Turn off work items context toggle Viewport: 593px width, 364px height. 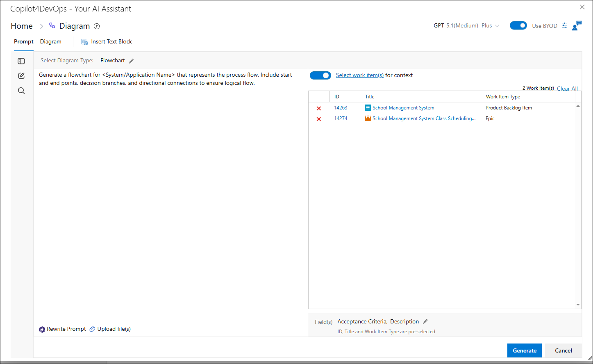(320, 75)
